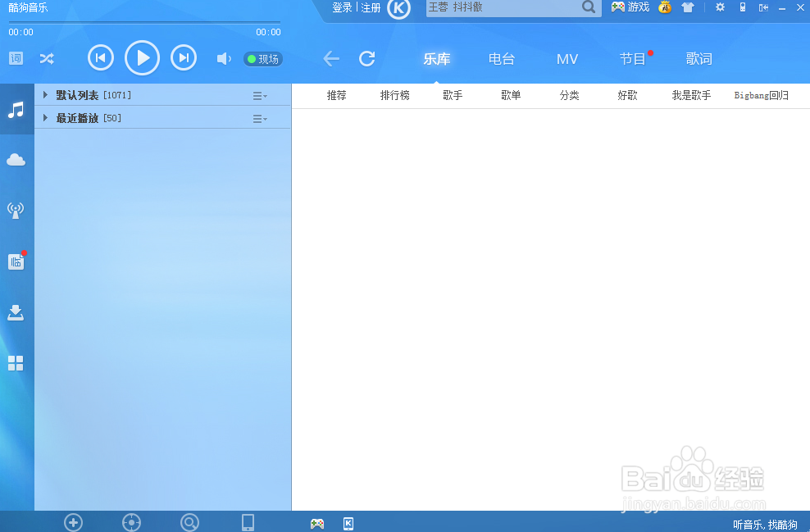Skip to the next track
This screenshot has height=532, width=810.
[x=184, y=58]
